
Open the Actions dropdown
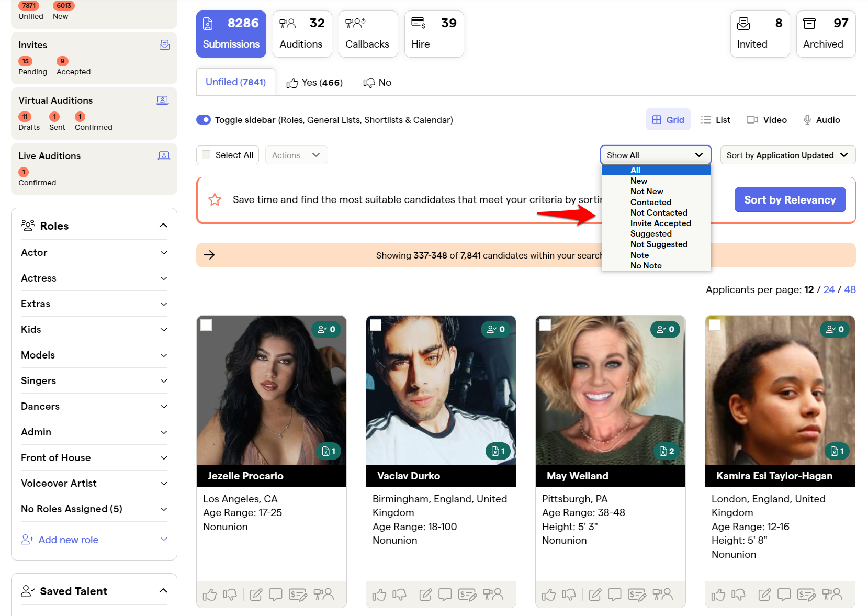296,155
